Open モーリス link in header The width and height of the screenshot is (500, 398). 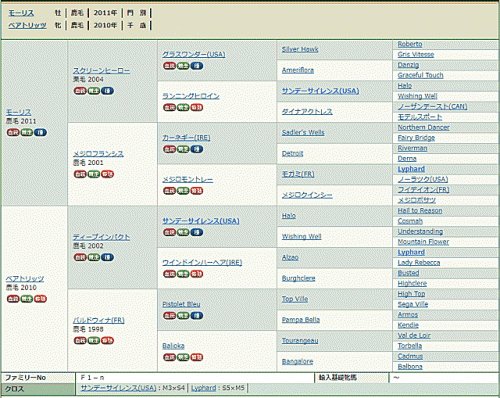pyautogui.click(x=21, y=13)
